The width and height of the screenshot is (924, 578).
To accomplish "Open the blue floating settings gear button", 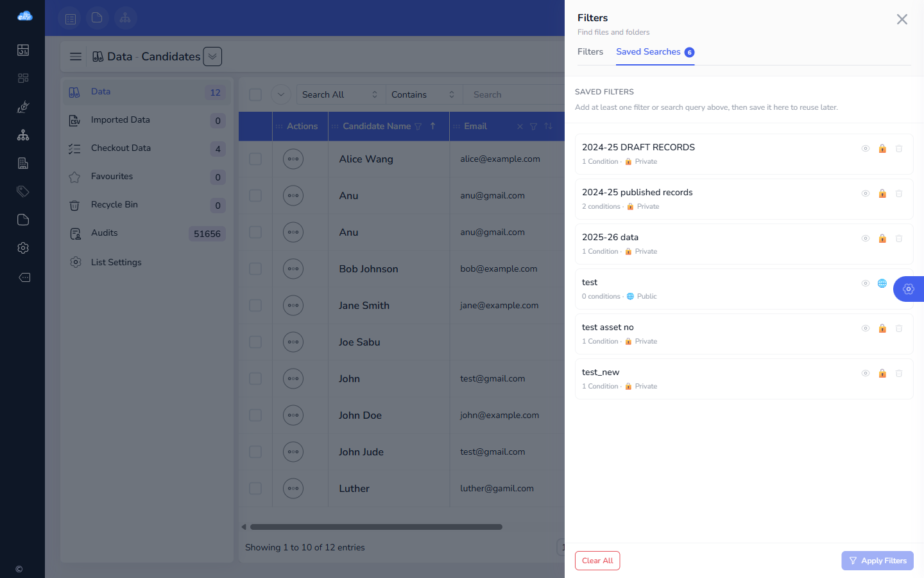I will coord(909,289).
